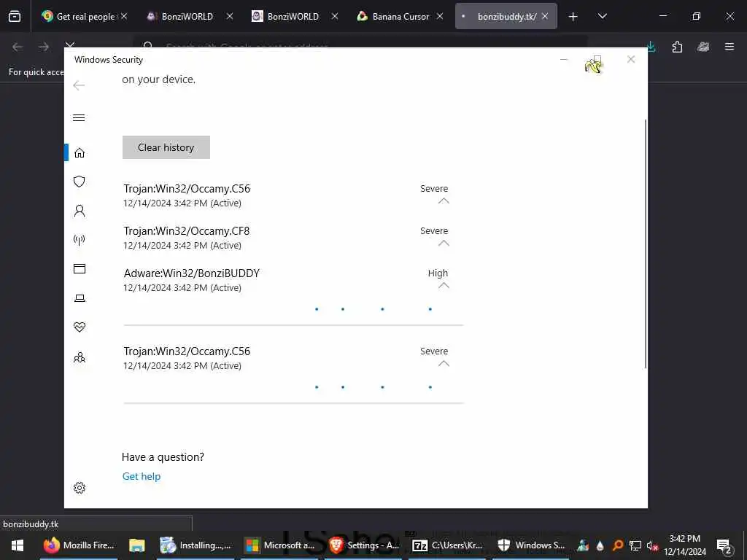Viewport: 747px width, 560px height.
Task: Select Adware:Win32/BonziBUDDY threat name
Action: 192,273
